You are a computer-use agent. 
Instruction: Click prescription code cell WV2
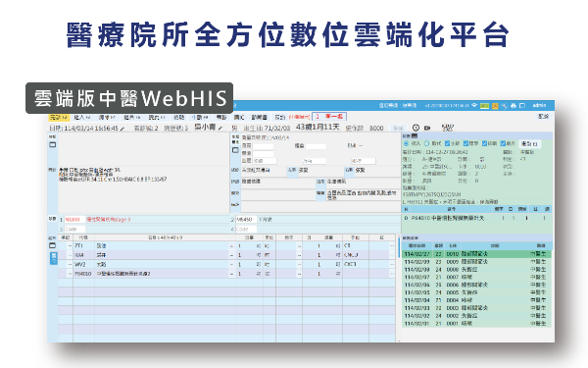pos(83,264)
